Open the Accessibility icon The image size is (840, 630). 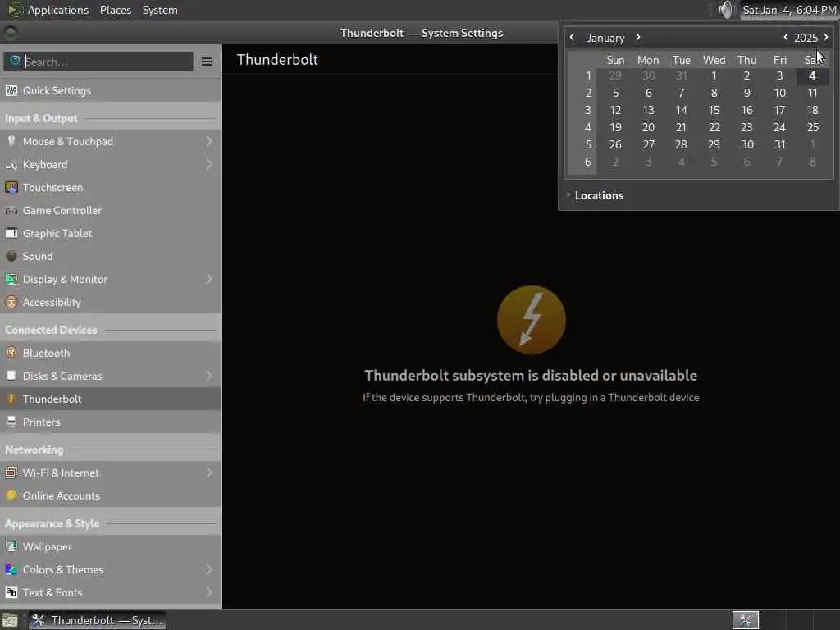coord(11,302)
